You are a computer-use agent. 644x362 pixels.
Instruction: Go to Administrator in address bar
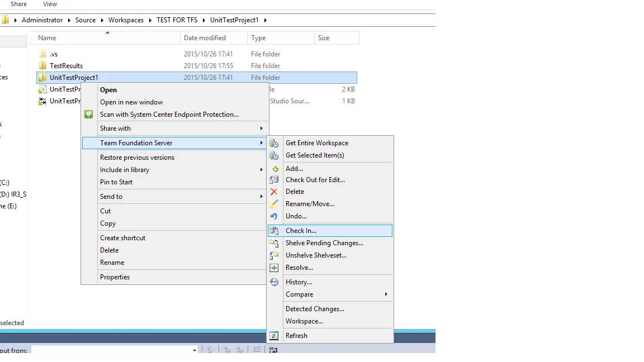(42, 20)
